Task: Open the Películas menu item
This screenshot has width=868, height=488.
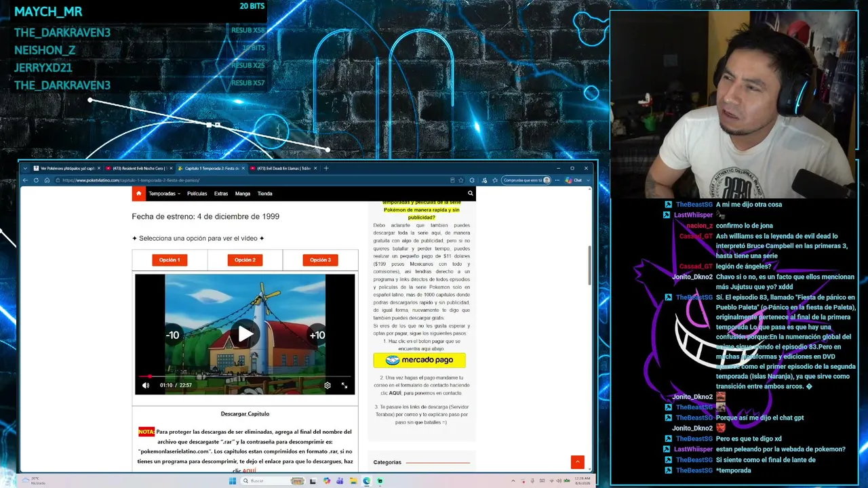Action: [197, 193]
